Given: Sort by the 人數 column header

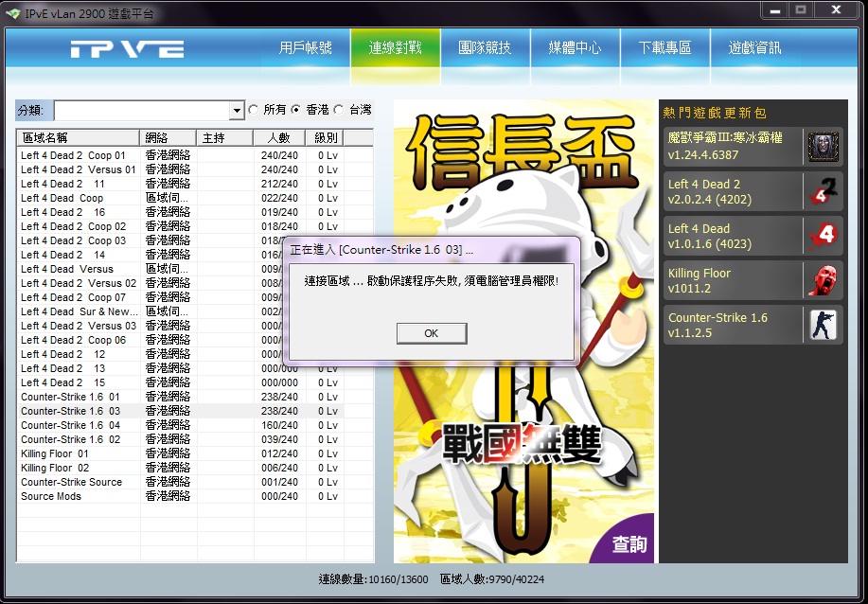Looking at the screenshot, I should 279,137.
